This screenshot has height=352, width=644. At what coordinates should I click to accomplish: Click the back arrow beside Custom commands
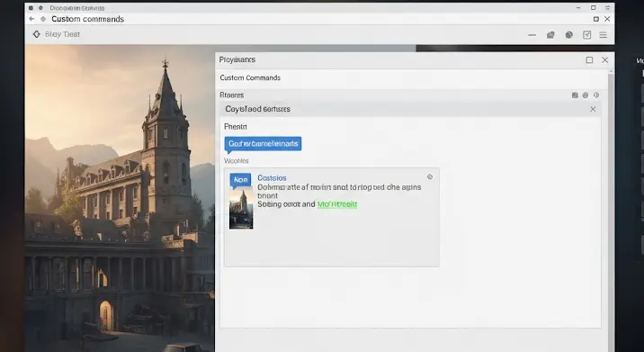click(x=31, y=19)
